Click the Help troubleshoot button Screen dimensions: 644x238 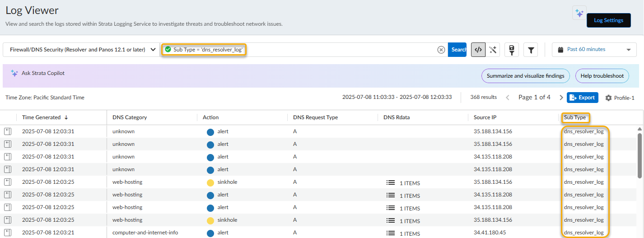click(x=602, y=76)
